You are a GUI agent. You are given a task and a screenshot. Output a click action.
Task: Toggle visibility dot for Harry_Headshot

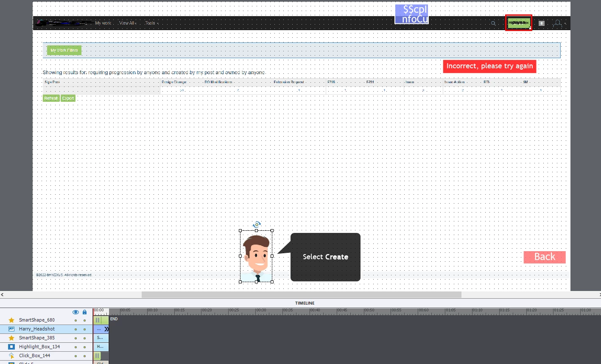click(x=75, y=329)
